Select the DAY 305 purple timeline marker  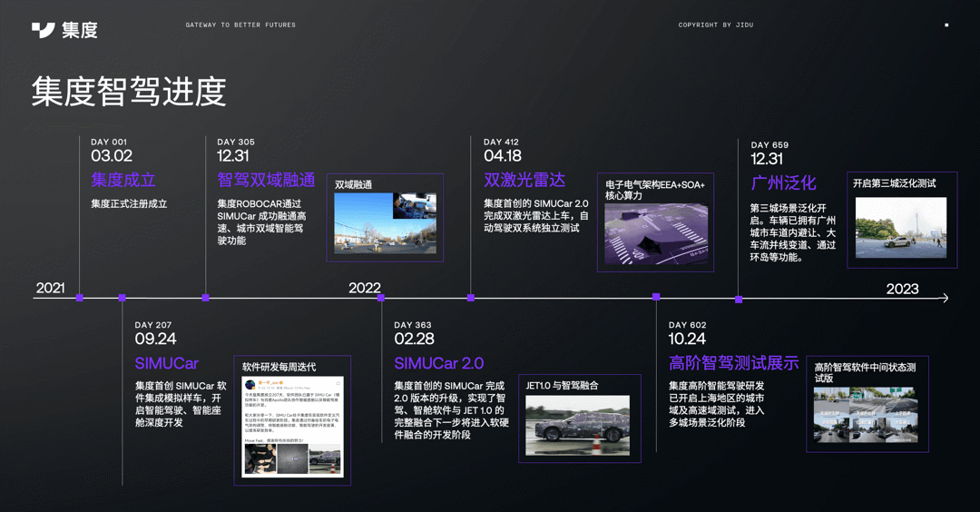tap(206, 298)
